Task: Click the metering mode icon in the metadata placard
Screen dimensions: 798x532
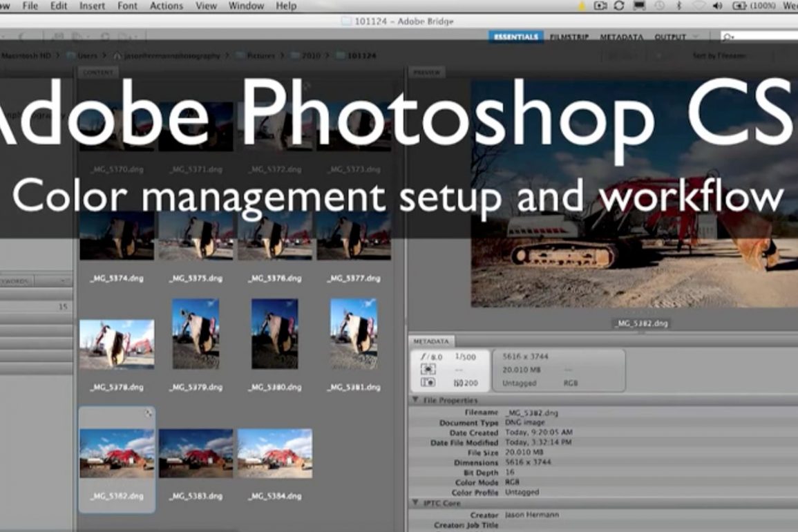Action: 428,370
